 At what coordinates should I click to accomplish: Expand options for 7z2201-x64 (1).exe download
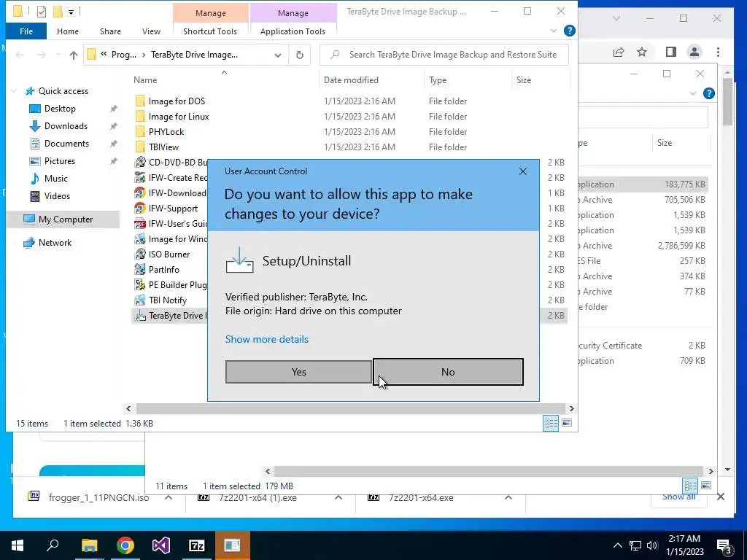coord(338,497)
